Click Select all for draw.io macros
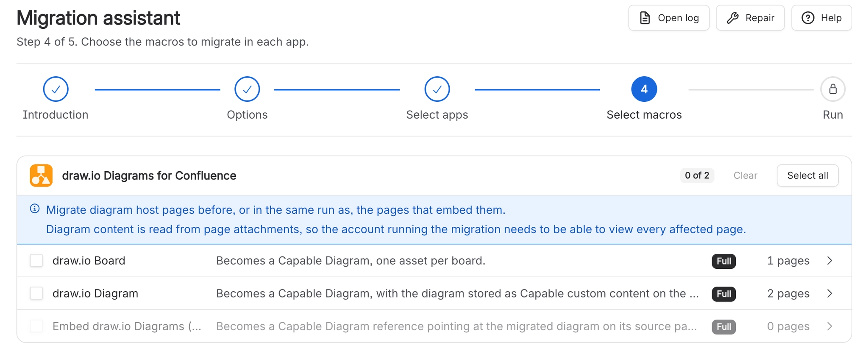 coord(807,175)
